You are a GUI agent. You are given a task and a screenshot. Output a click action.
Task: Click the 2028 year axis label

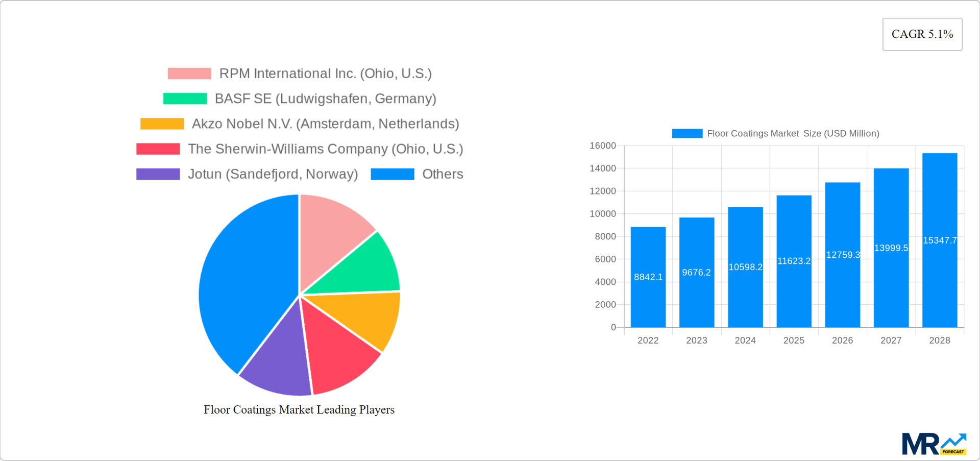[940, 340]
